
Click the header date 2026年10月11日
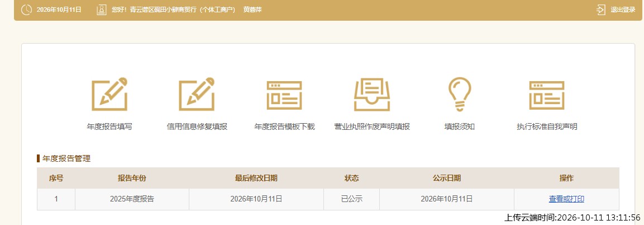point(59,10)
